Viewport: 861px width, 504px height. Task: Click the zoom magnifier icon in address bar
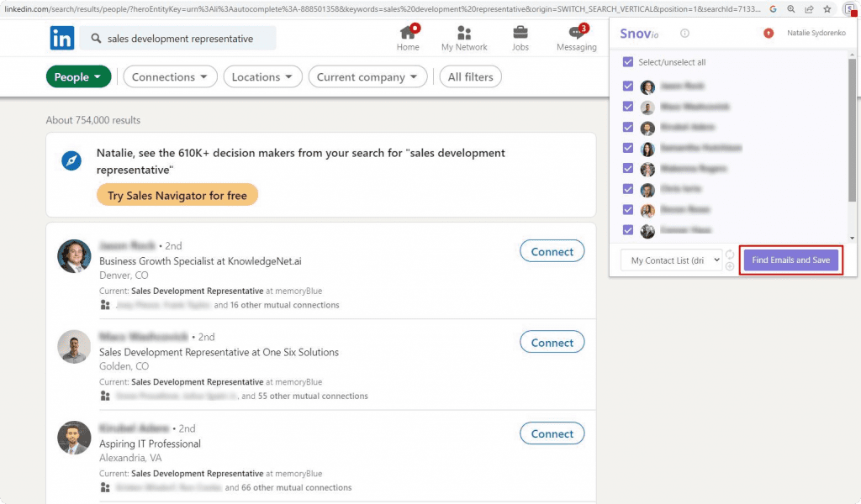pyautogui.click(x=791, y=8)
